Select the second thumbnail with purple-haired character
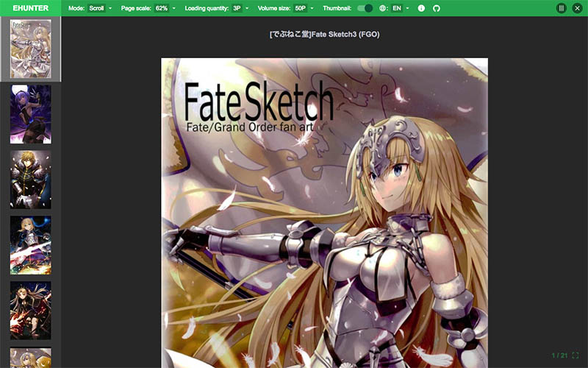 (x=30, y=114)
